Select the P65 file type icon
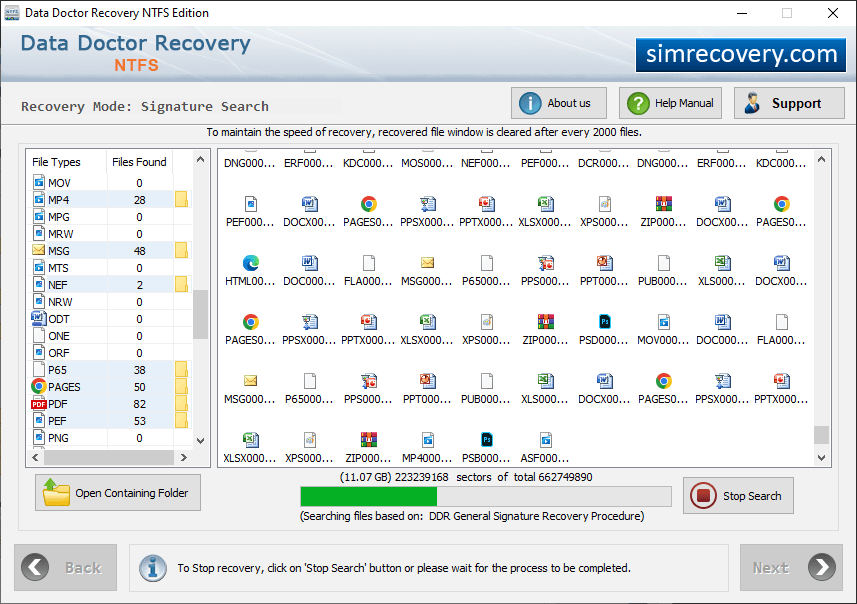Viewport: 857px width, 604px height. tap(39, 370)
